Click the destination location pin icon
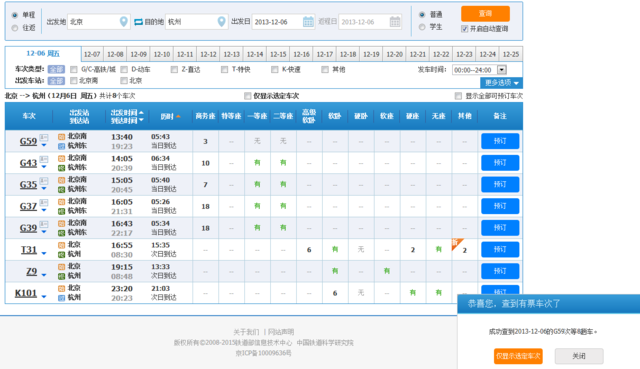The width and height of the screenshot is (640, 369). 221,22
